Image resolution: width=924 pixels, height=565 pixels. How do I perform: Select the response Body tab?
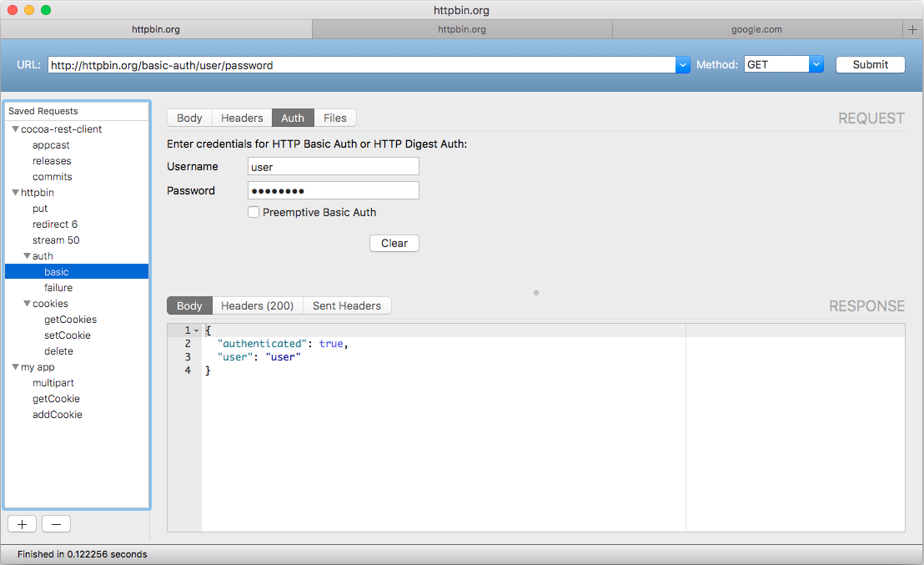(189, 305)
